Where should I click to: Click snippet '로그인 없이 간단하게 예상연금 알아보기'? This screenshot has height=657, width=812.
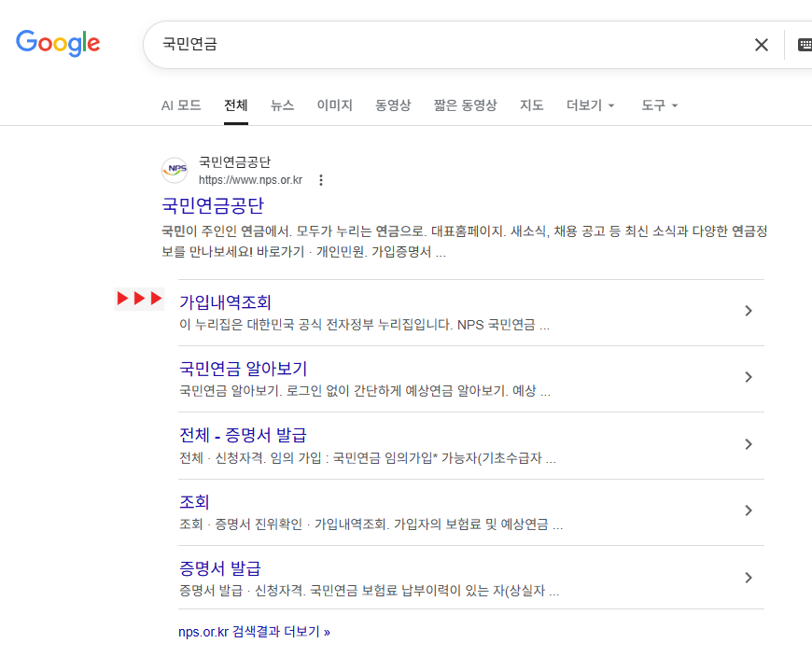point(396,391)
